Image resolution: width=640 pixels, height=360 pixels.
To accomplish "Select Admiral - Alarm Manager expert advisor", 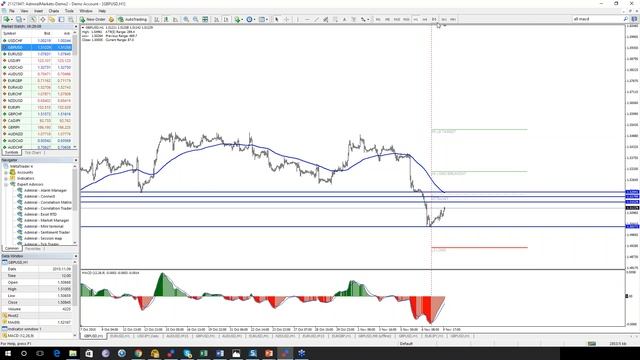I will click(x=45, y=190).
